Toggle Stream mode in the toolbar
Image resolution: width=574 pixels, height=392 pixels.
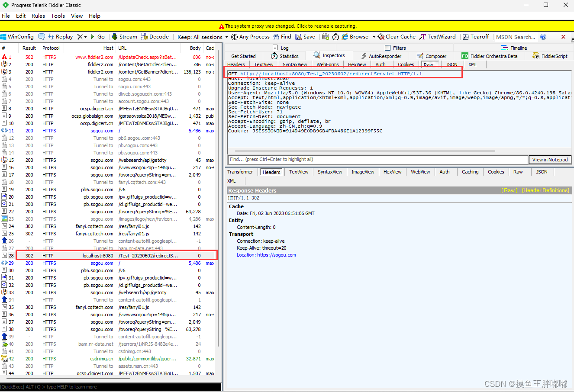(124, 37)
